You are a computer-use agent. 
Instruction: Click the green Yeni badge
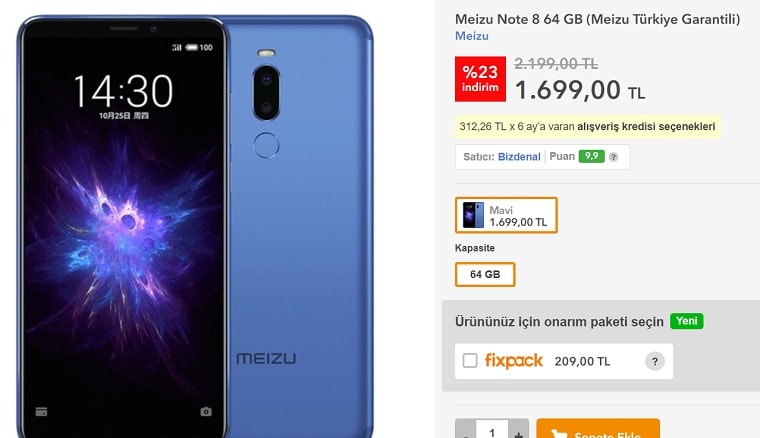point(686,321)
